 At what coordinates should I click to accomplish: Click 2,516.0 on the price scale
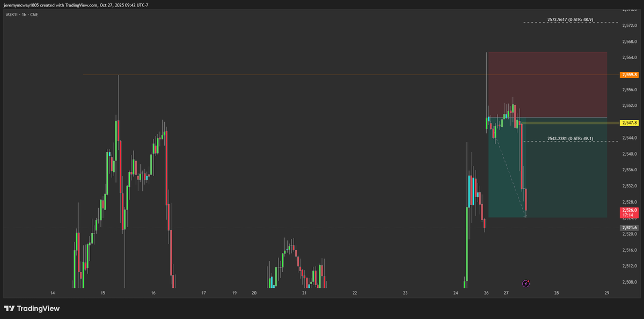(630, 250)
